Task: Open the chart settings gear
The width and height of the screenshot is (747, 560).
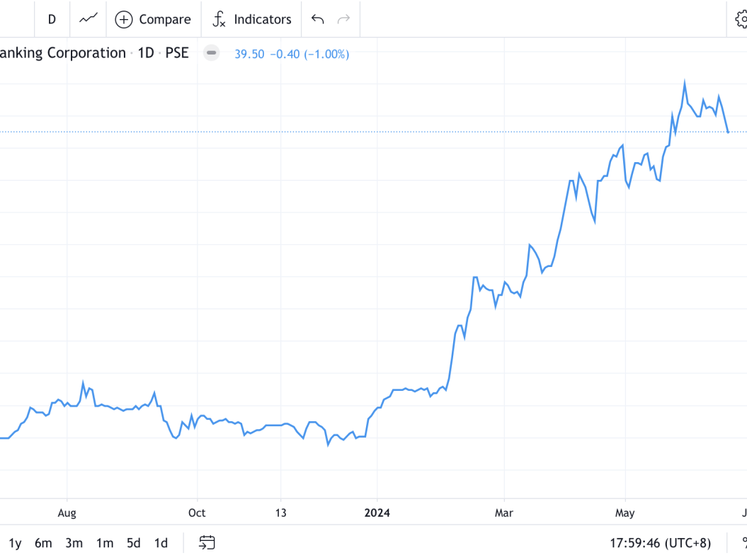Action: [x=742, y=19]
